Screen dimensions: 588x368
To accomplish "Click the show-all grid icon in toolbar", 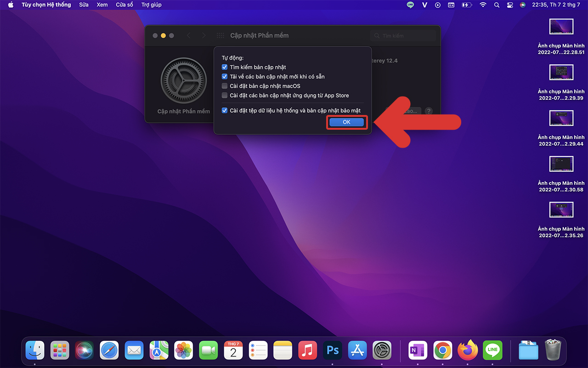I will tap(220, 35).
